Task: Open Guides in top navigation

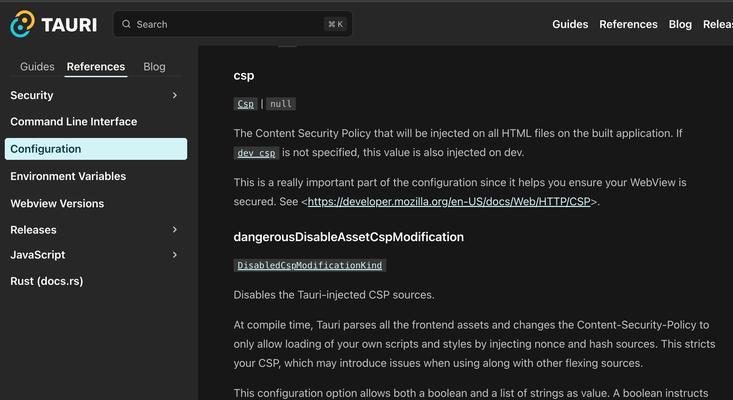Action: pos(570,24)
